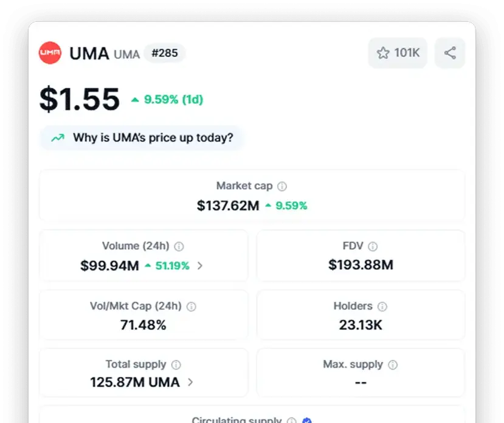
Task: Click the Total supply info icon
Action: [x=176, y=365]
